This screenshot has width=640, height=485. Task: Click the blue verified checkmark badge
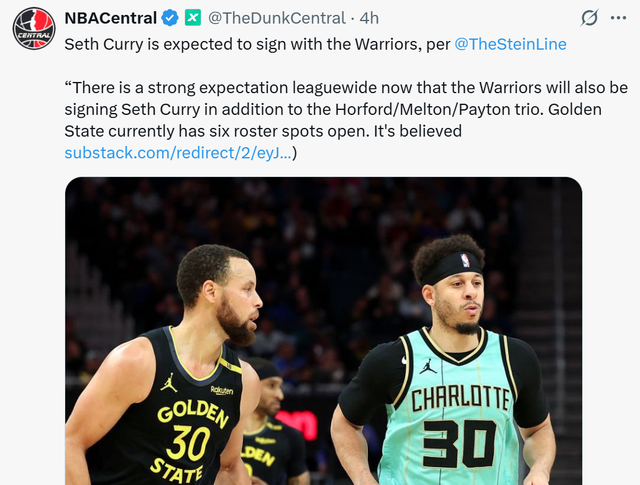pyautogui.click(x=171, y=18)
